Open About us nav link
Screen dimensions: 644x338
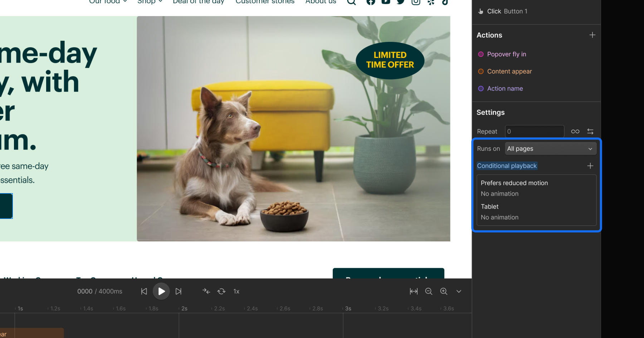(321, 2)
